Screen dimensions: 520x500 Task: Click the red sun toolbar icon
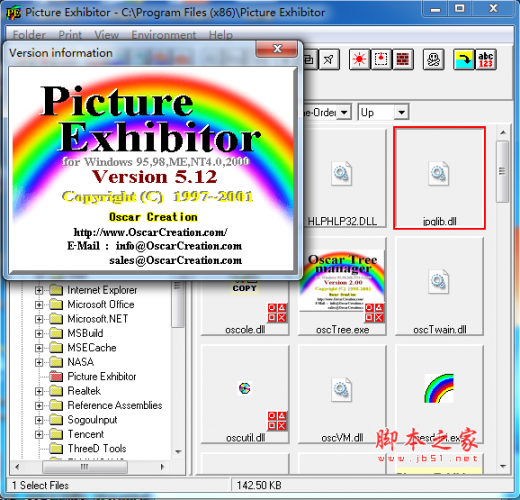coord(359,60)
